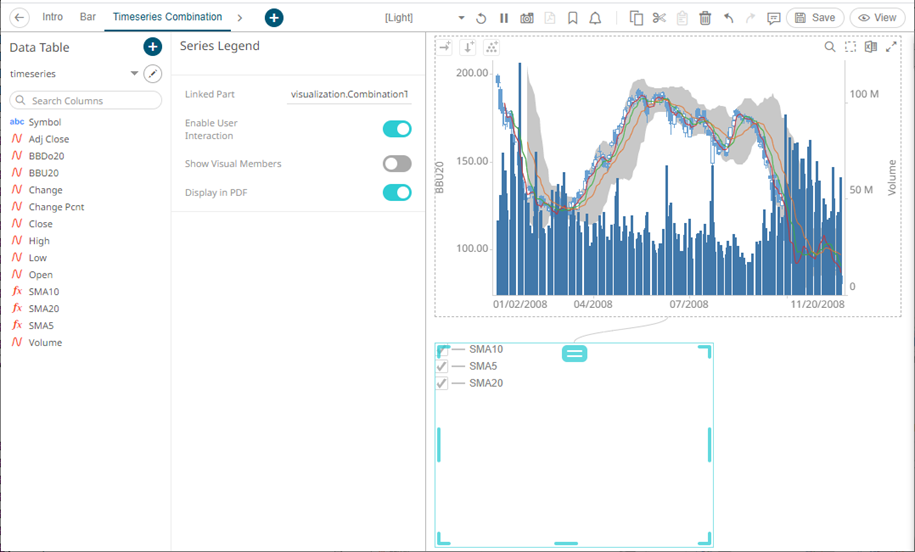The height and width of the screenshot is (552, 915).
Task: Edit the timeseries data table with pencil icon
Action: click(x=152, y=74)
